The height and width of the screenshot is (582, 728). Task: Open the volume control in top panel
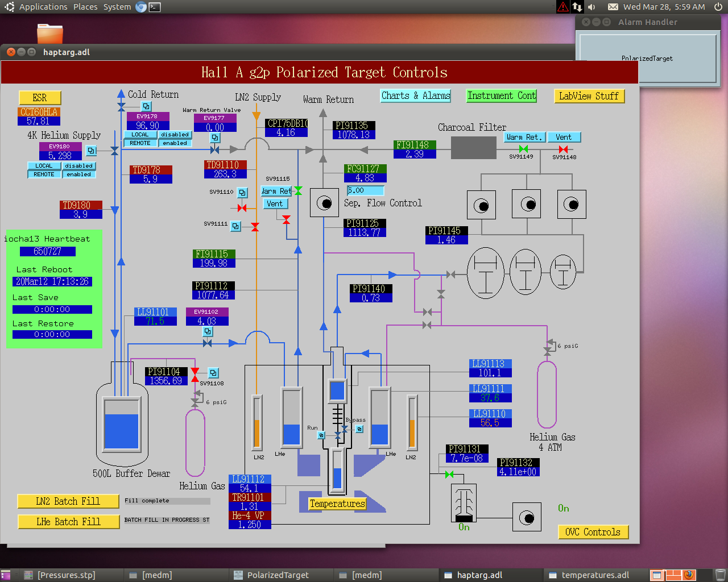(591, 7)
